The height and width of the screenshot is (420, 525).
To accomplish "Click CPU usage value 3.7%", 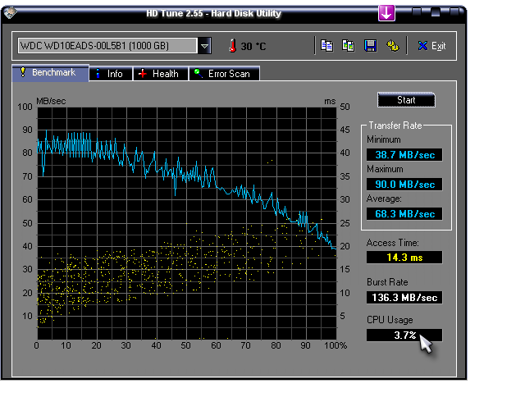I will [404, 335].
